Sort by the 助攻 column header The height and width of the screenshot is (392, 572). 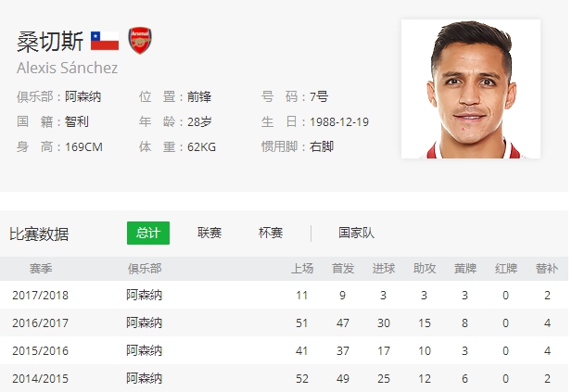425,269
